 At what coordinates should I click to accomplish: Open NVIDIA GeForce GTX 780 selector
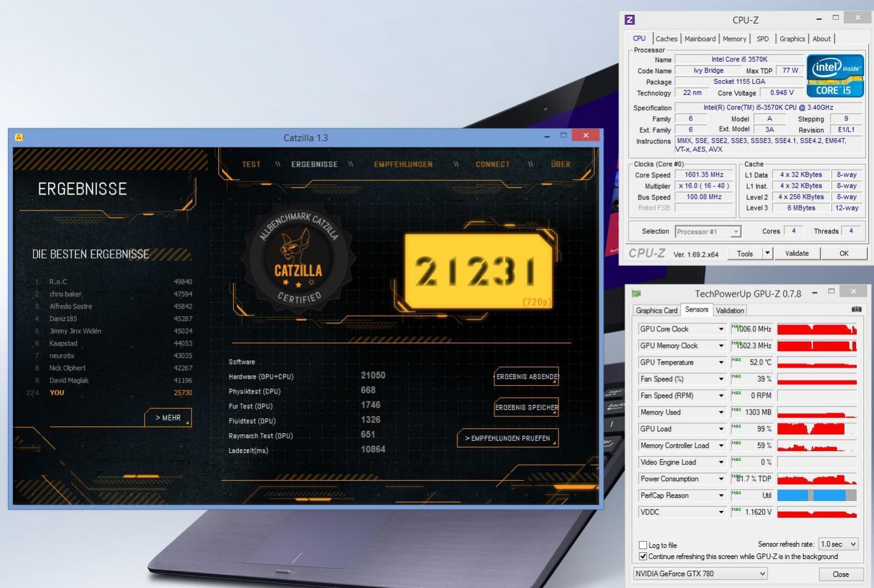pos(700,573)
